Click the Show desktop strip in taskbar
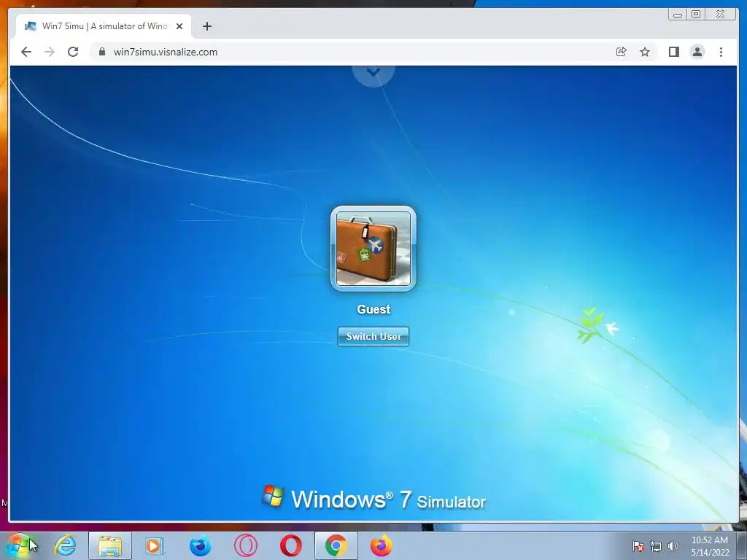This screenshot has height=560, width=747. tap(742, 546)
